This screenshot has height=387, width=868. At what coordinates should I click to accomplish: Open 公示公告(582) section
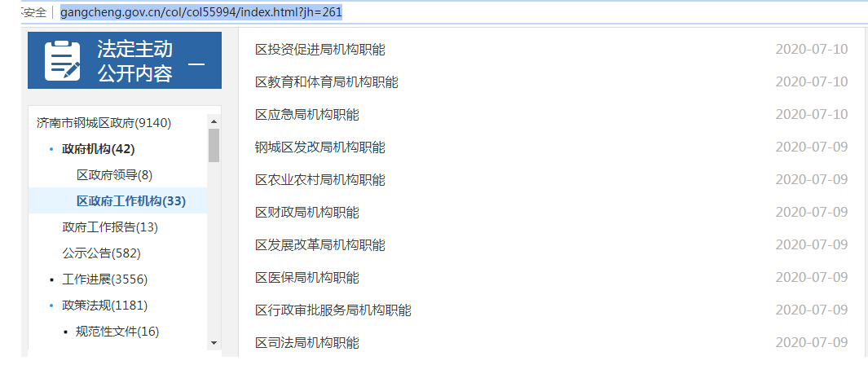click(101, 253)
